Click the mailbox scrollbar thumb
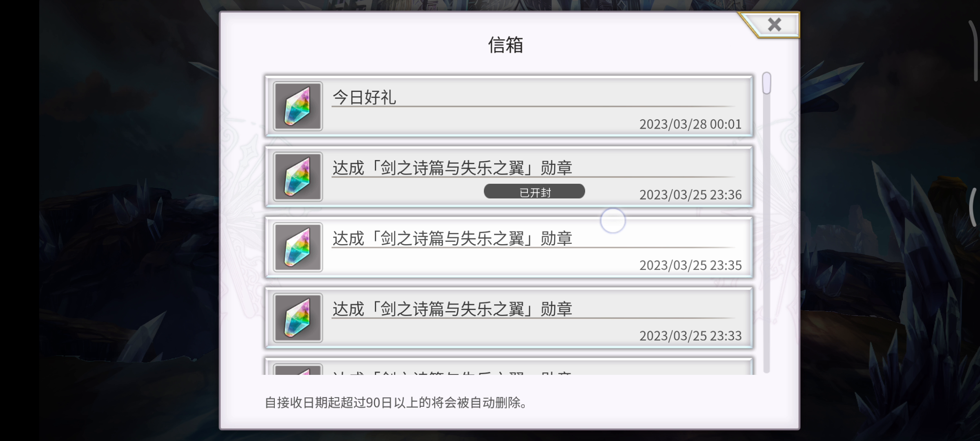This screenshot has height=441, width=980. click(766, 83)
